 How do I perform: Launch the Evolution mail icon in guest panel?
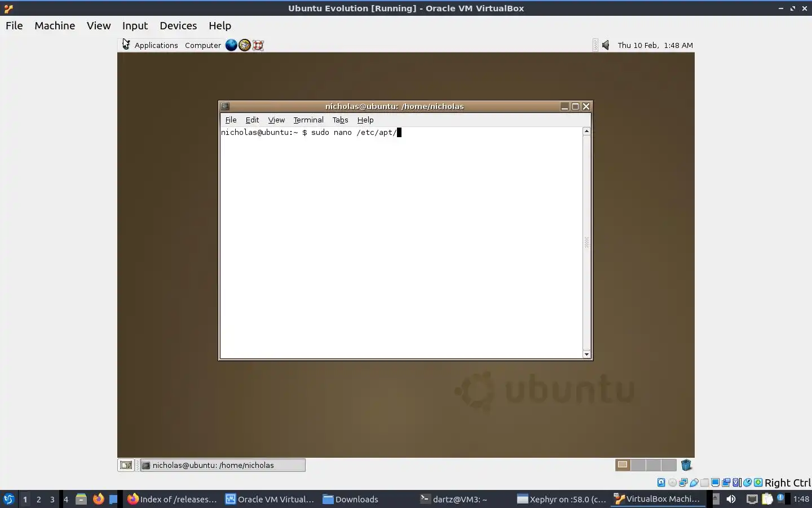pos(245,45)
